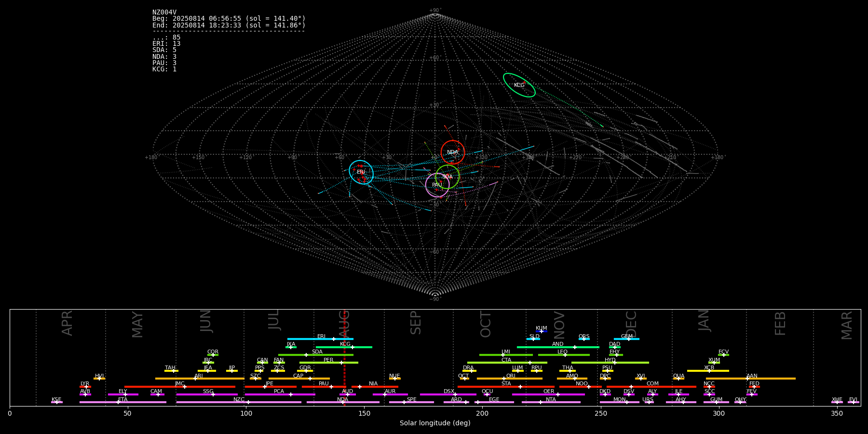
Task: Click the HYD shower bar in the timeline
Action: click(x=610, y=363)
